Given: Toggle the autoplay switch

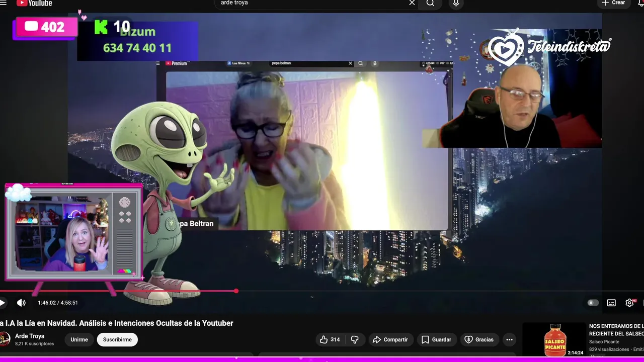Looking at the screenshot, I should pos(593,303).
